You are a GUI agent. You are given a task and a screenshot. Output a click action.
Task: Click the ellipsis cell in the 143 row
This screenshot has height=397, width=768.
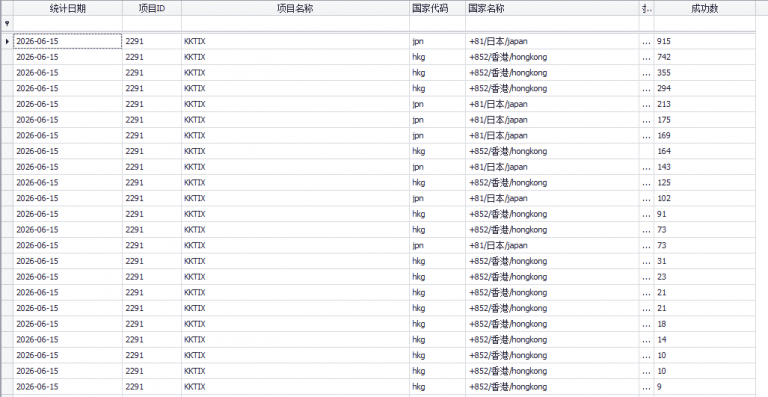pyautogui.click(x=647, y=167)
